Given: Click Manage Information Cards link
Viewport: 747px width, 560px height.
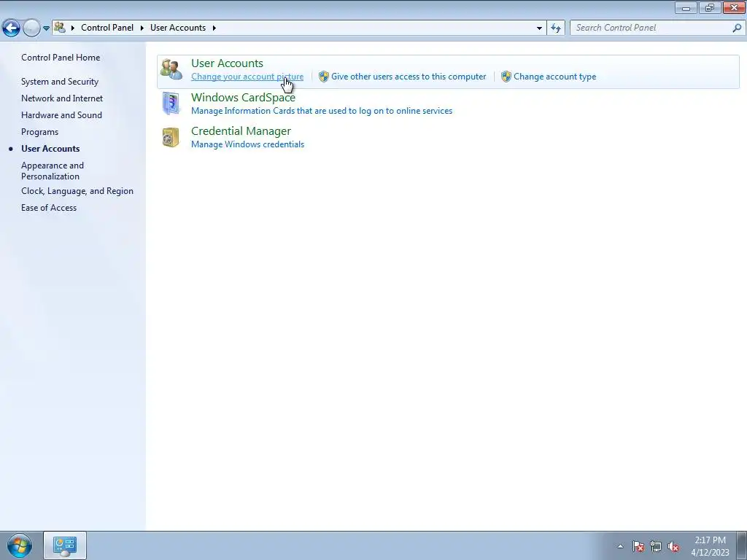Looking at the screenshot, I should click(322, 111).
